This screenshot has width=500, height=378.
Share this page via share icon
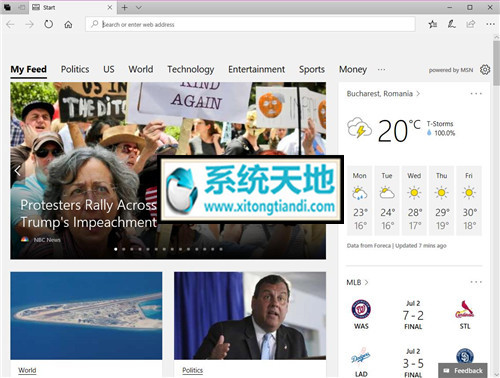point(471,24)
